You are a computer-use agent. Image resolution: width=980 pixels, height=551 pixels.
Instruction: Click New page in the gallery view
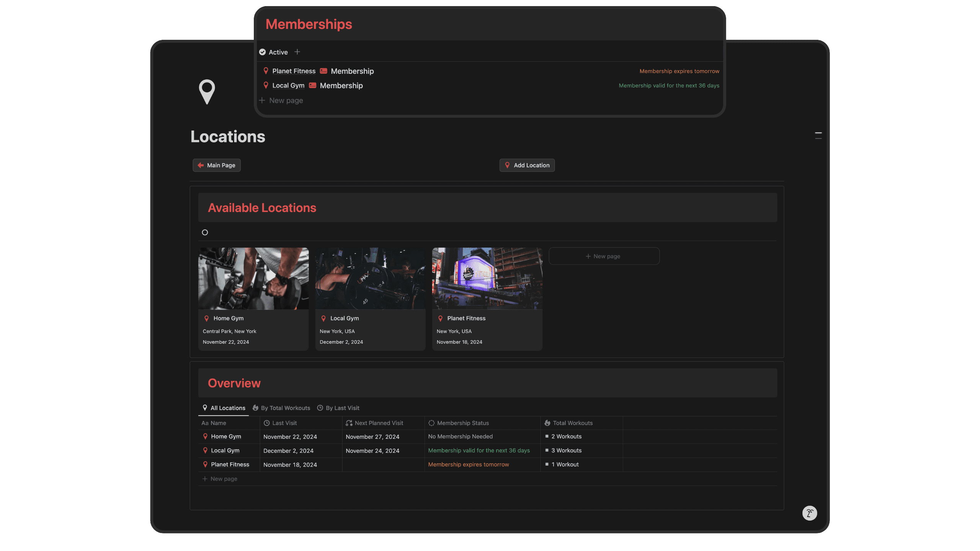(x=604, y=256)
